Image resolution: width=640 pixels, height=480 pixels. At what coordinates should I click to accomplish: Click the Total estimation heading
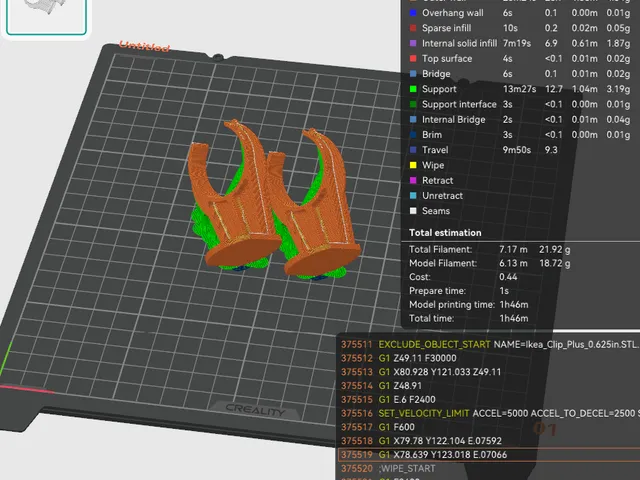(445, 233)
